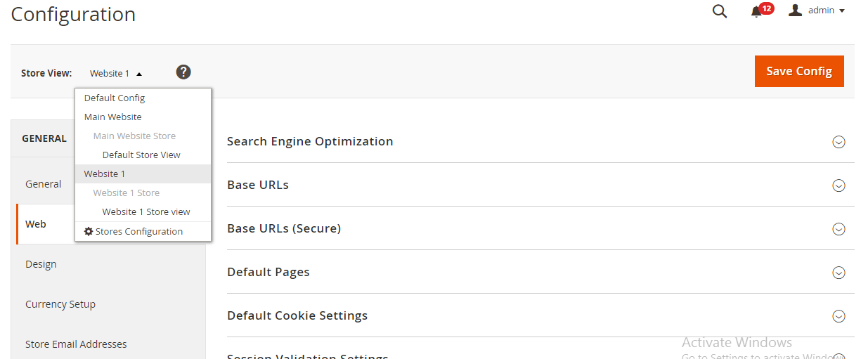Expand the Search Engine Optimization section

click(838, 142)
